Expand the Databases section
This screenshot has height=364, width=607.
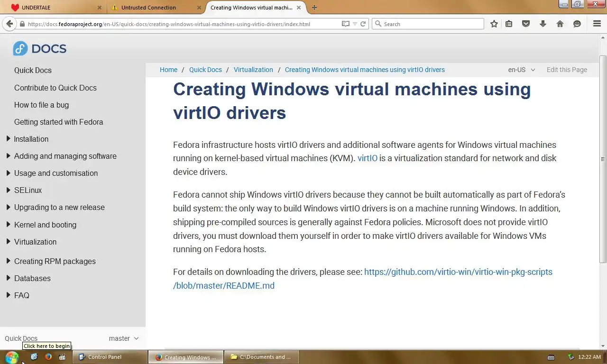tap(9, 278)
